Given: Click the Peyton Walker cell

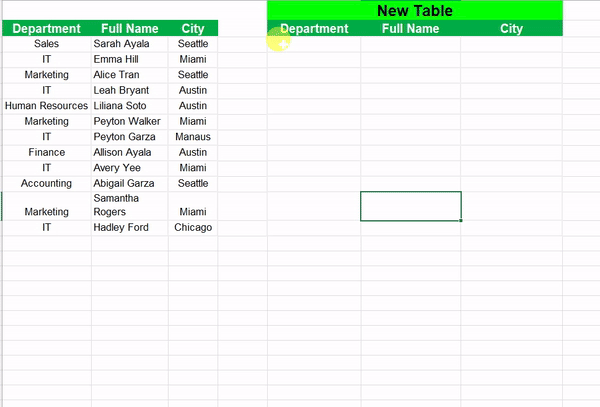Looking at the screenshot, I should (x=130, y=122).
